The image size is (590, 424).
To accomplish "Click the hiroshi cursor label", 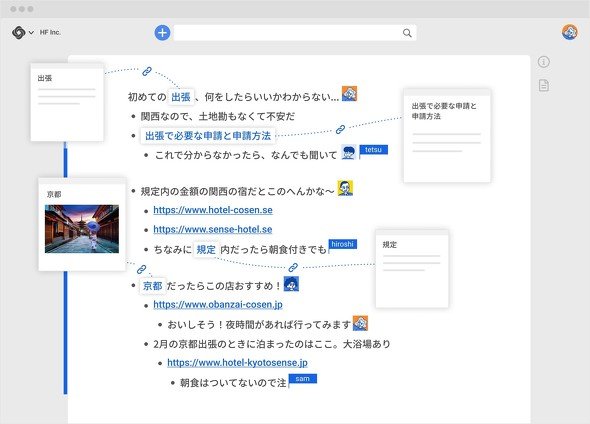I will 342,244.
